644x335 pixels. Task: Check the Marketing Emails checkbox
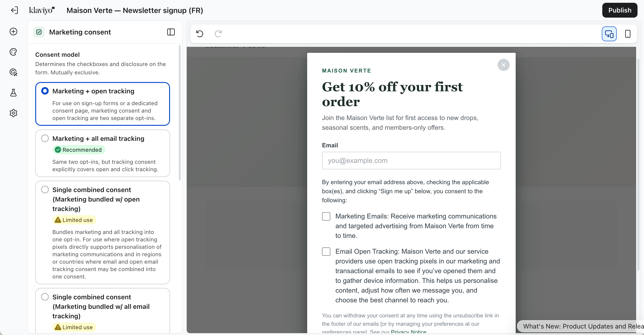coord(326,216)
